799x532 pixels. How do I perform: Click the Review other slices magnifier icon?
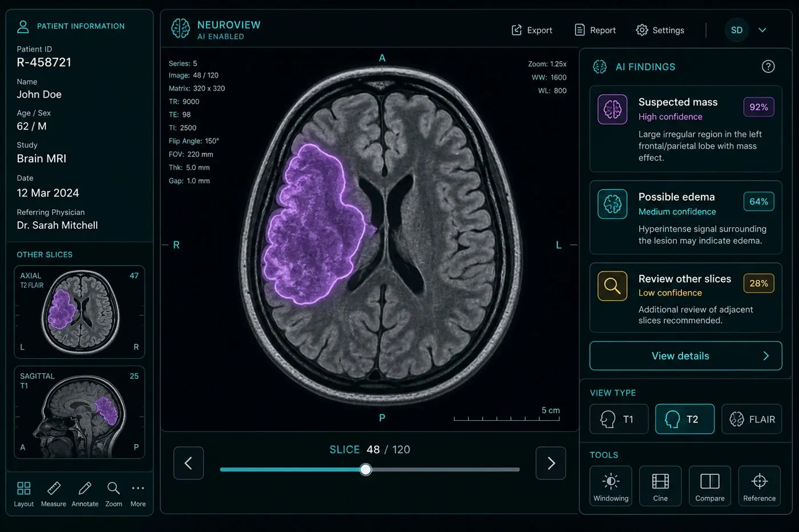click(612, 286)
